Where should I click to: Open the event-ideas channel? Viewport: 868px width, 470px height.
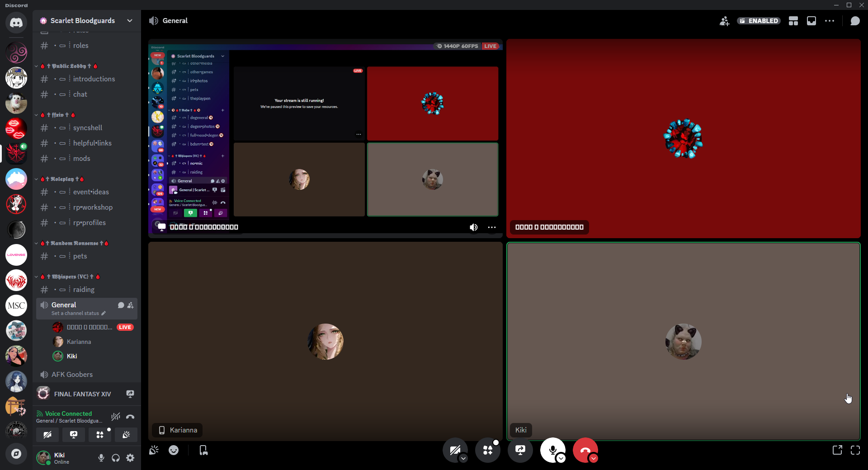[x=87, y=192]
